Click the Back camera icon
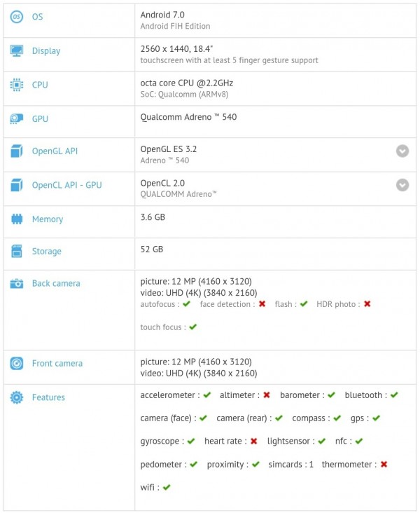Screen dimensions: 420x513 (x=17, y=283)
